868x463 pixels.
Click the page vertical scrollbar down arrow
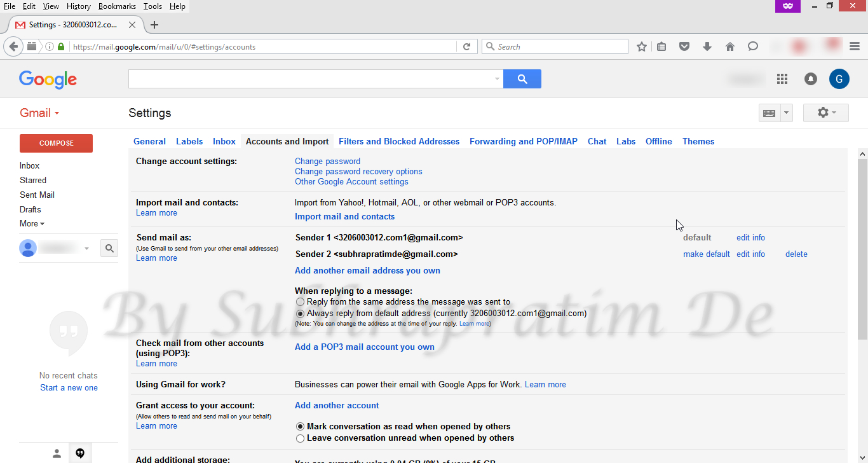coord(862,457)
